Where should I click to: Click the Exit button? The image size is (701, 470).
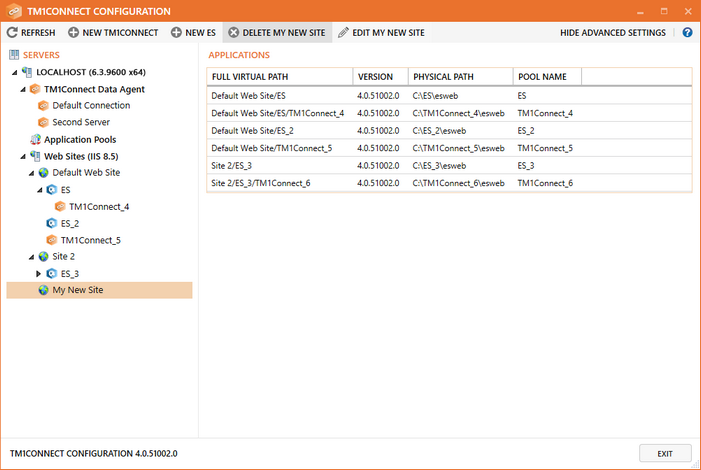point(665,453)
